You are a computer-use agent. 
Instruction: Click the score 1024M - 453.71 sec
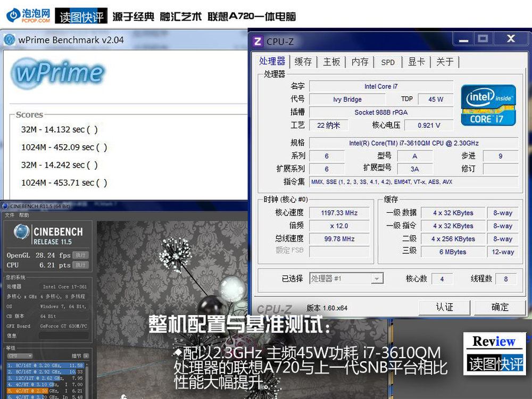[x=64, y=183]
